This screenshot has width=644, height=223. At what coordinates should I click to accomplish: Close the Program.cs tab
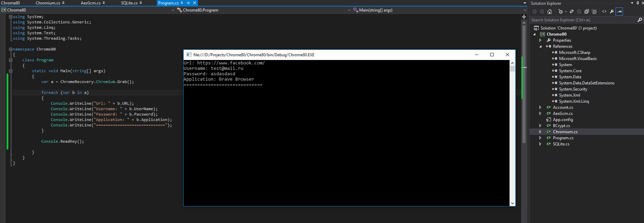tap(195, 3)
